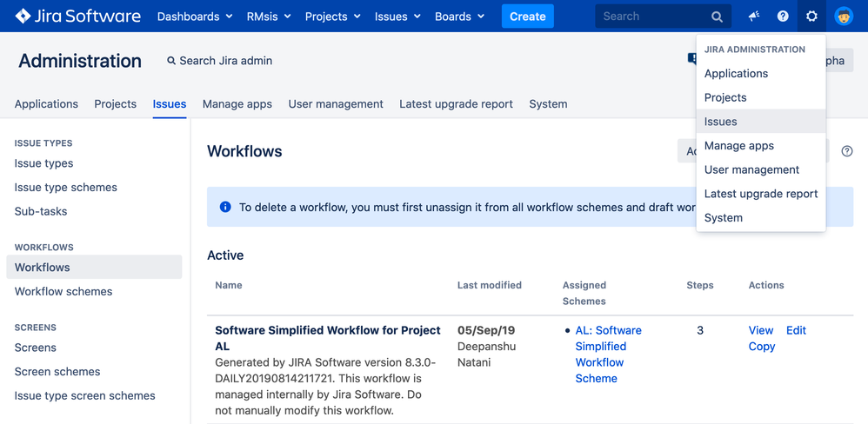Viewport: 868px width, 424px height.
Task: Switch to the Applications admin tab
Action: coord(46,104)
